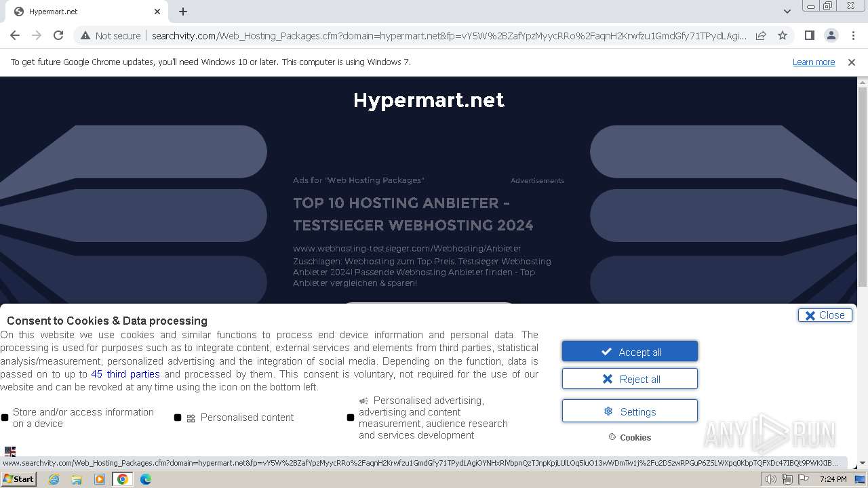Image resolution: width=868 pixels, height=488 pixels.
Task: Close the Hypermart.net tab
Action: (157, 12)
